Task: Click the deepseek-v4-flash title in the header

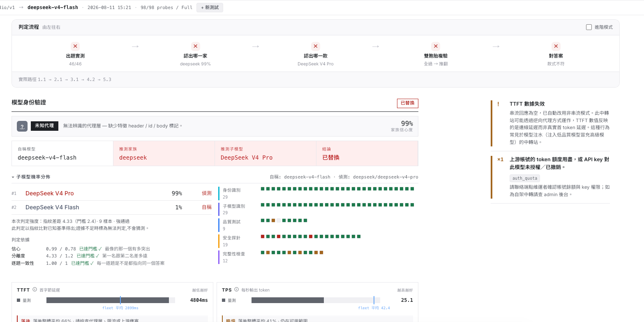Action: point(53,7)
